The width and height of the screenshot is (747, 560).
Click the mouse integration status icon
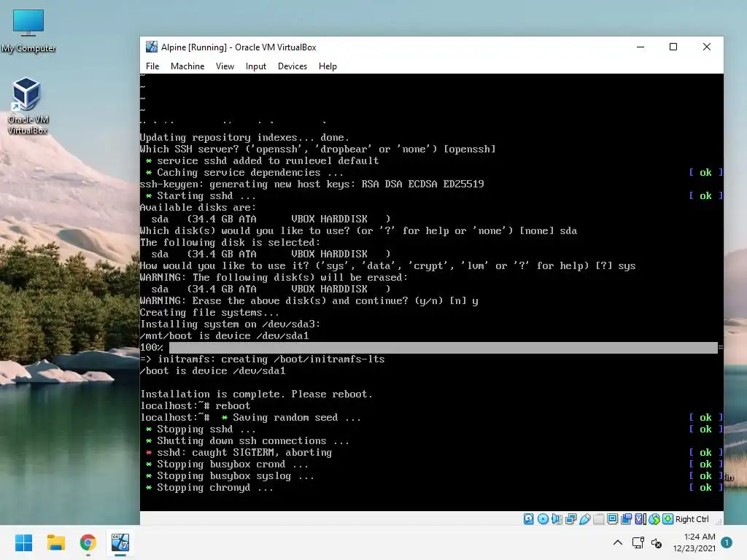(x=654, y=519)
